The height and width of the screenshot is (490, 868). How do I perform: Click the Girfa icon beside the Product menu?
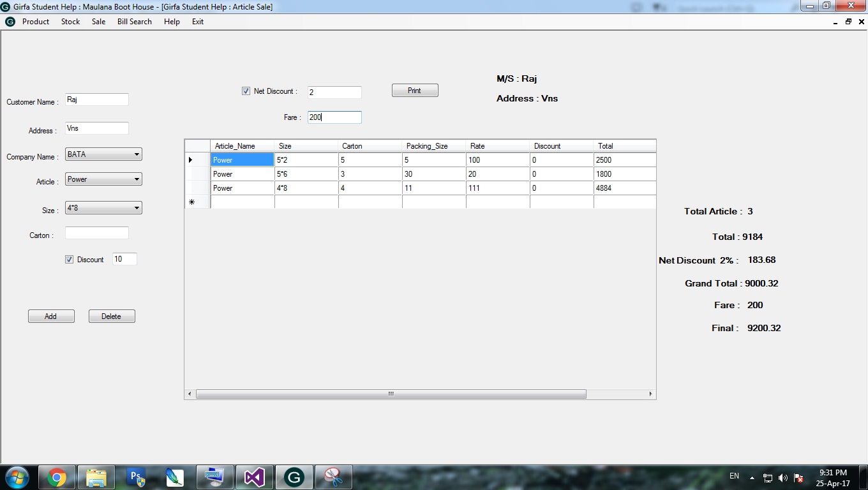tap(10, 21)
